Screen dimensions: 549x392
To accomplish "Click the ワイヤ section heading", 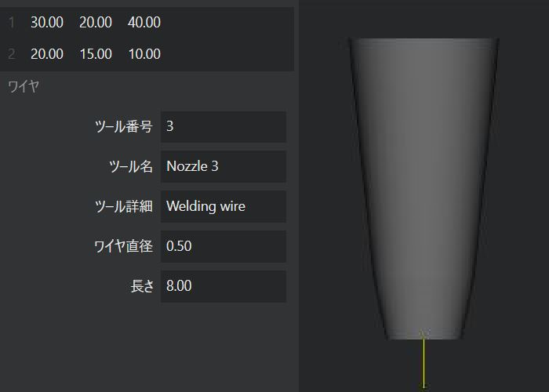I will coord(24,86).
